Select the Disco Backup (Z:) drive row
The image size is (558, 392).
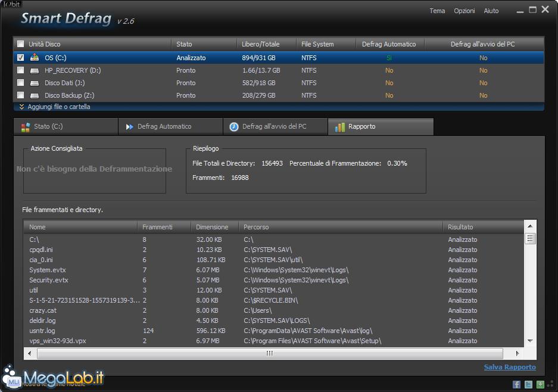279,95
